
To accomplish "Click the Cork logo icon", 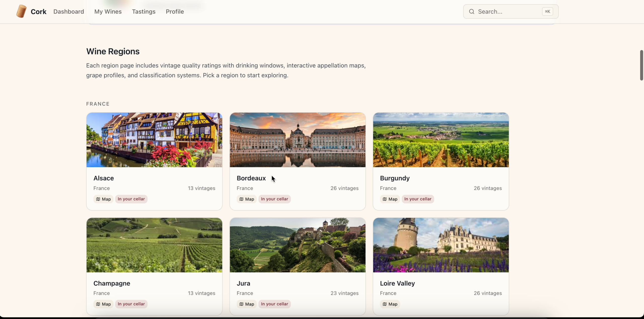I will (x=21, y=11).
